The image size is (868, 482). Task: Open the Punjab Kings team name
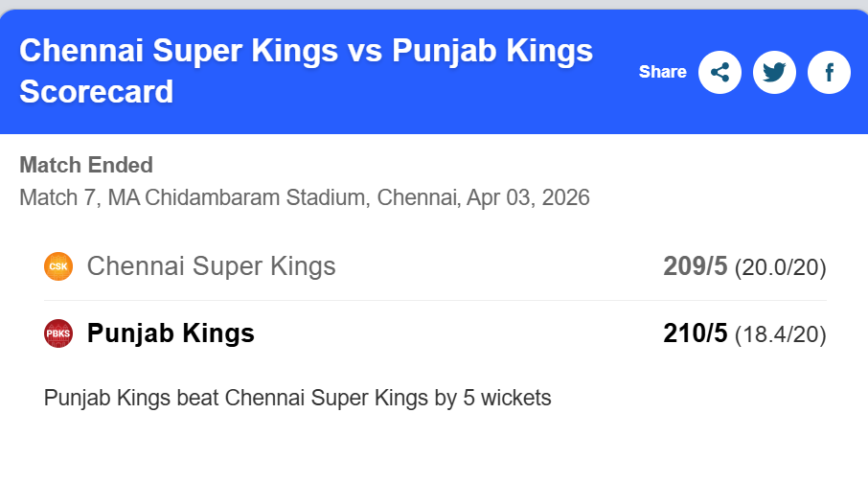(x=171, y=333)
